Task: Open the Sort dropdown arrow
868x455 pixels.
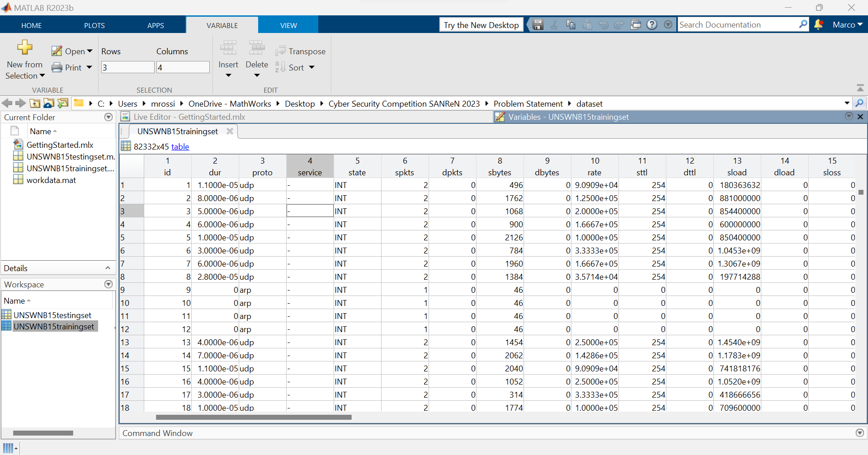Action: click(311, 67)
